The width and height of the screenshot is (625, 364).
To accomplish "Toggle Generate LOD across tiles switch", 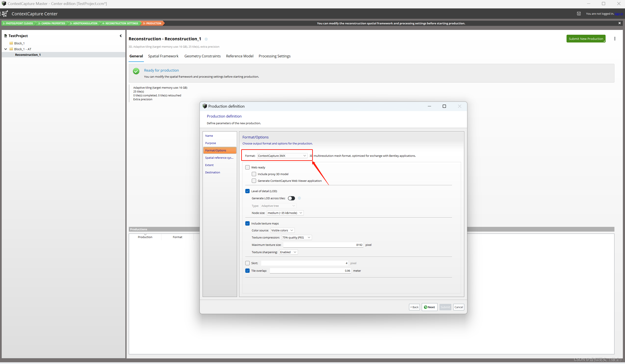I will (x=291, y=198).
